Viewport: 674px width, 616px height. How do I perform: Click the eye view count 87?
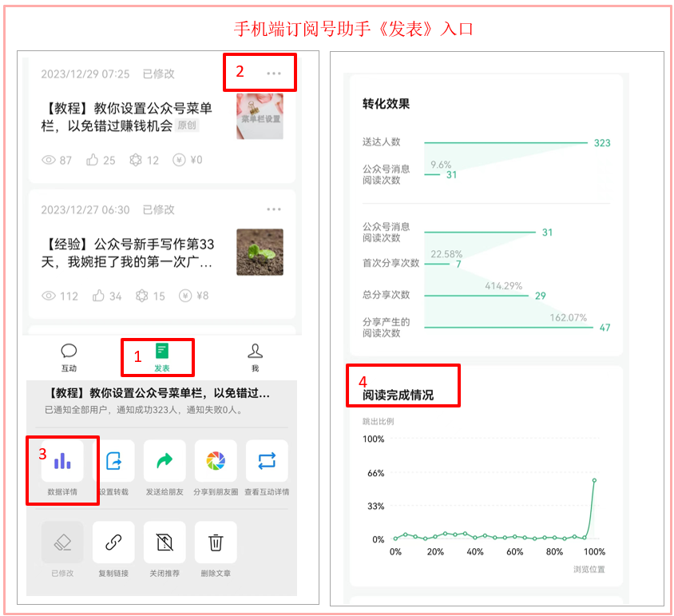57,161
